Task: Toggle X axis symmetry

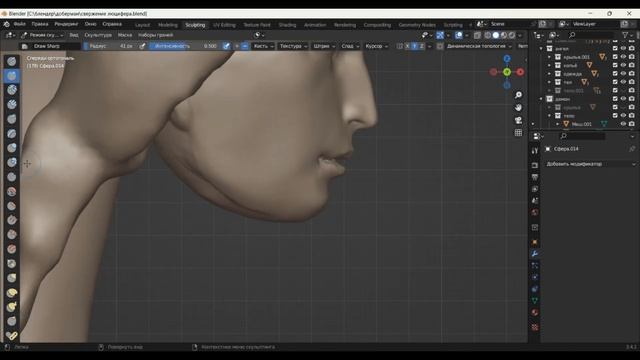Action: pos(407,46)
